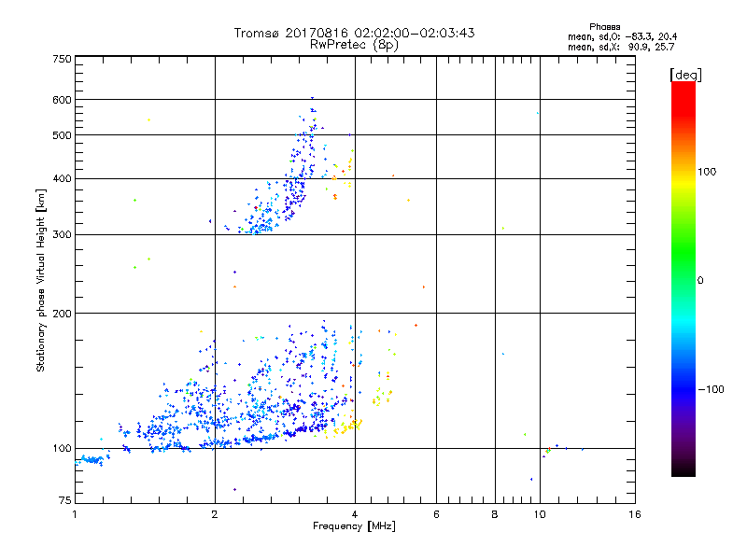Screen dimensions: 747x560
Task: Click the height axis tick label '600'
Action: (63, 100)
